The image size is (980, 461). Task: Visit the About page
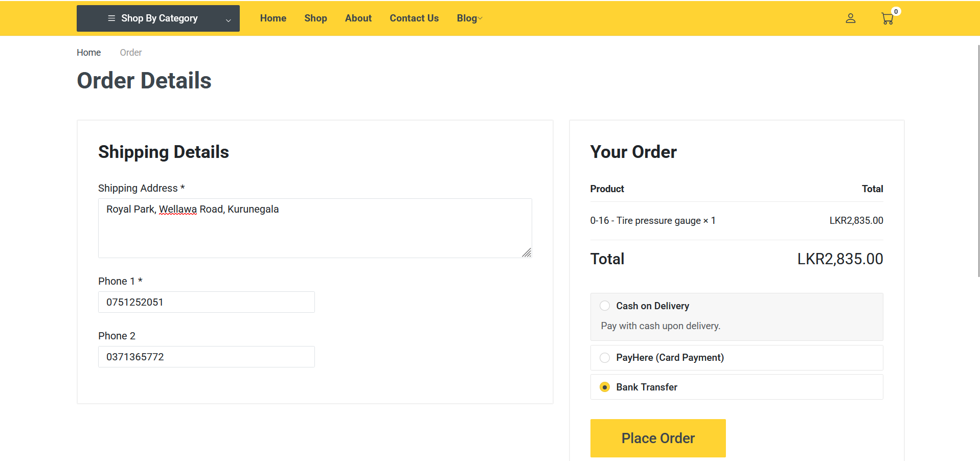(358, 18)
